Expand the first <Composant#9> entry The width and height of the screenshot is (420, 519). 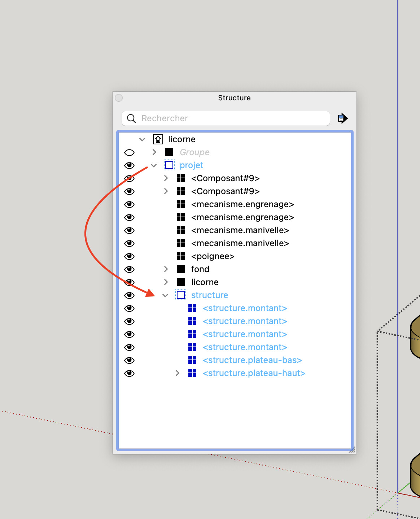click(166, 178)
